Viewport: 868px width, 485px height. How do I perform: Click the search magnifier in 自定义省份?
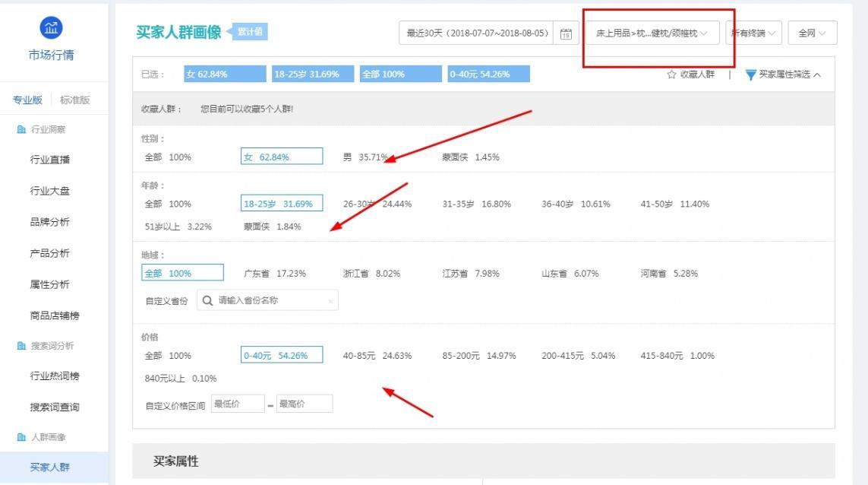[x=207, y=300]
